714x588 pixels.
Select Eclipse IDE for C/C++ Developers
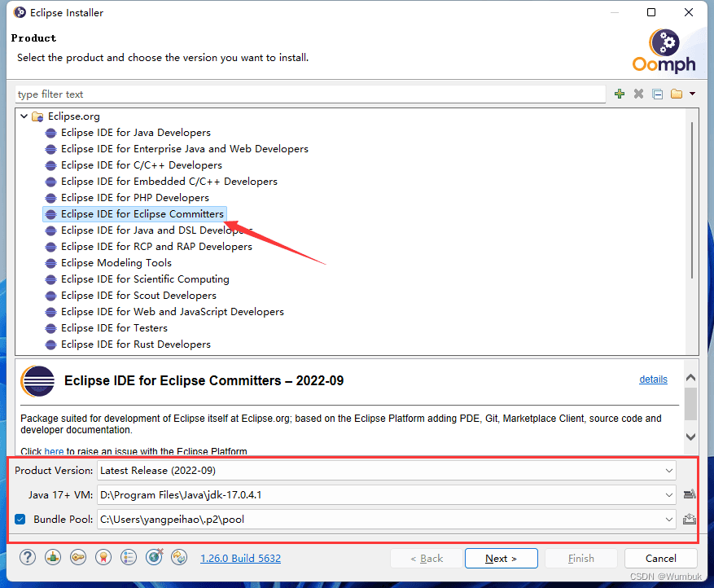pos(142,165)
